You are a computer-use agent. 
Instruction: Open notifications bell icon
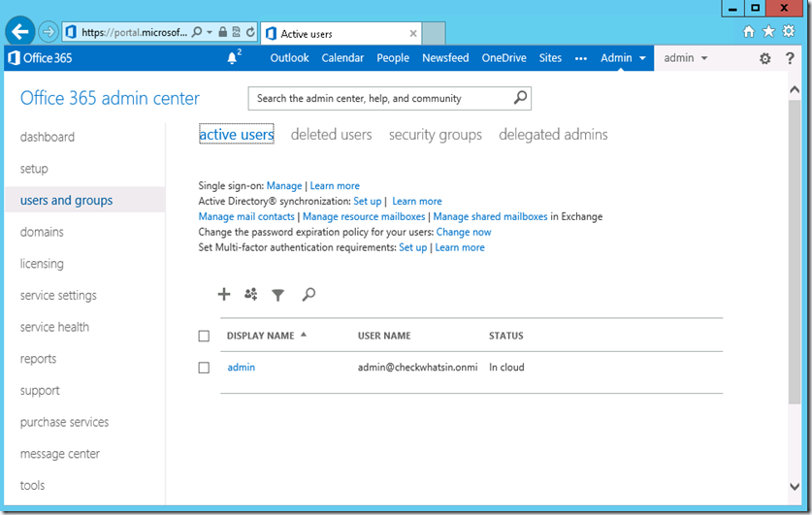pyautogui.click(x=233, y=58)
